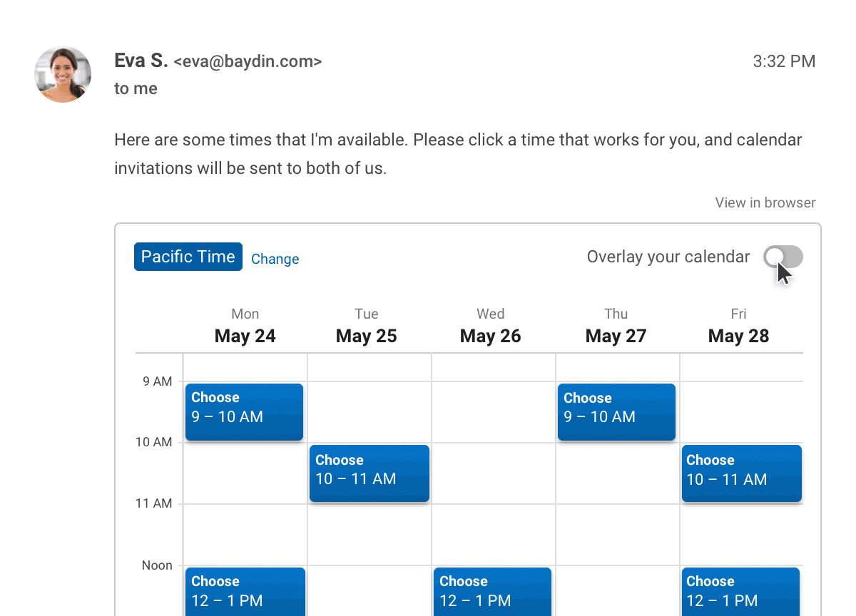Open View in browser link
The width and height of the screenshot is (856, 616).
point(765,202)
